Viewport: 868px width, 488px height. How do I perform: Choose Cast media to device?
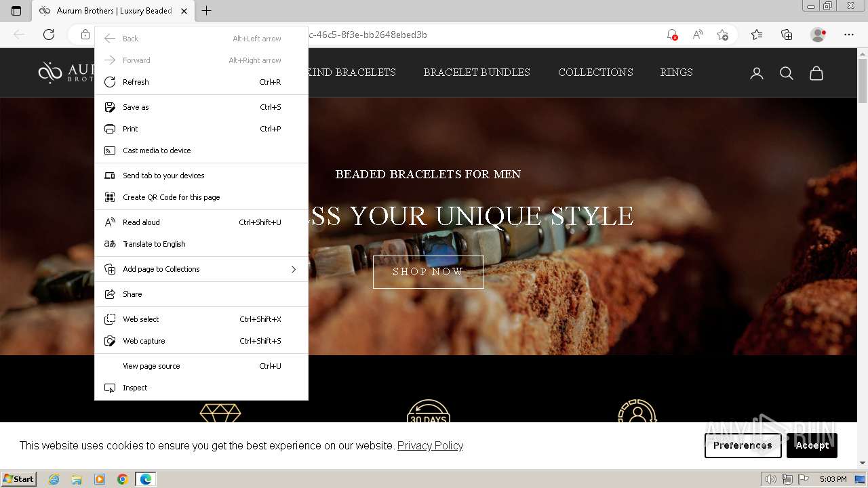click(201, 150)
